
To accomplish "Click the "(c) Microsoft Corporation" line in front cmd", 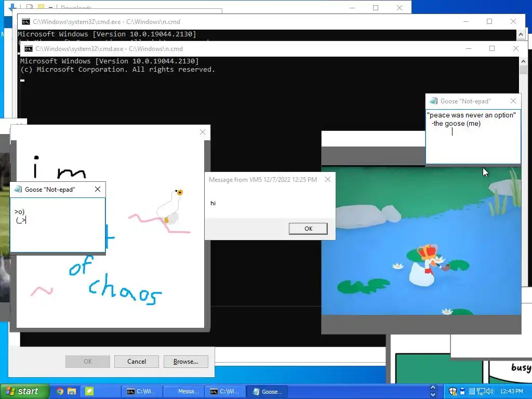I will click(117, 69).
